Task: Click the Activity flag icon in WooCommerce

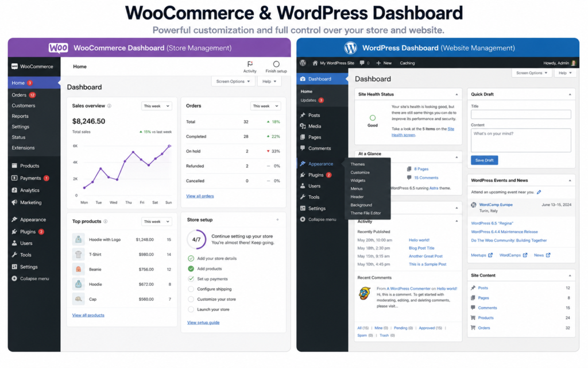Action: coord(250,64)
